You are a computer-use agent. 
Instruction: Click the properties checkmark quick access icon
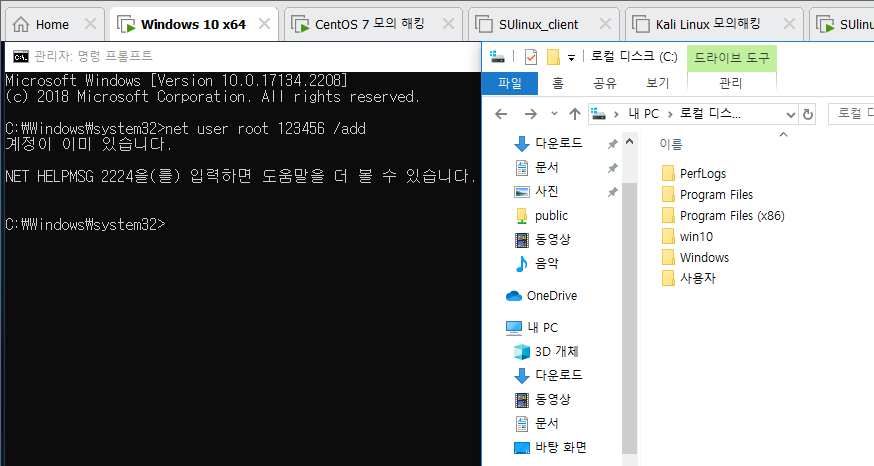tap(531, 57)
